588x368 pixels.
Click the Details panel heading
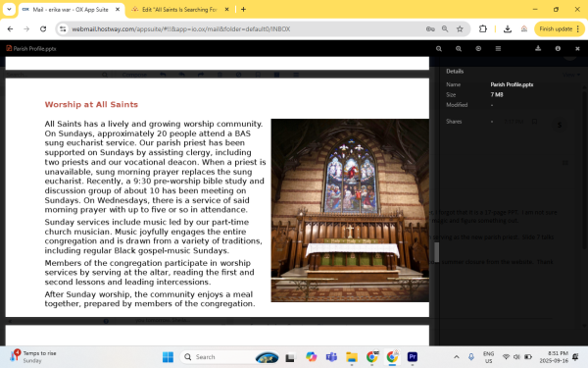click(455, 71)
